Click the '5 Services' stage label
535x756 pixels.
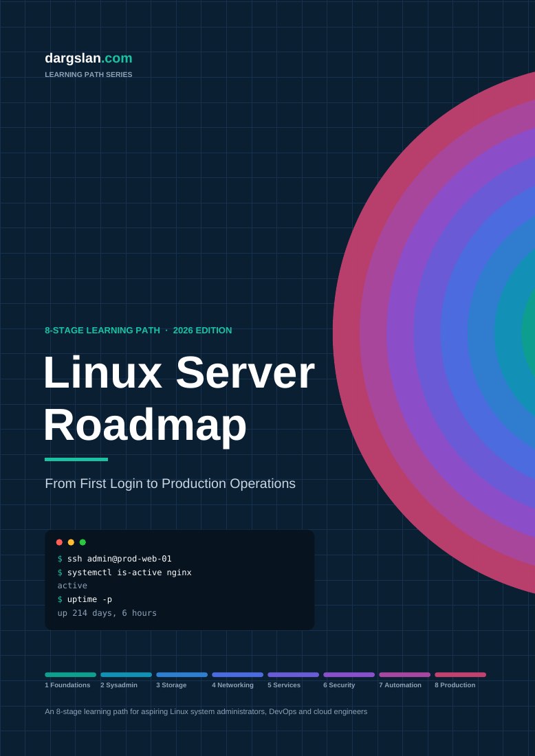click(x=284, y=685)
